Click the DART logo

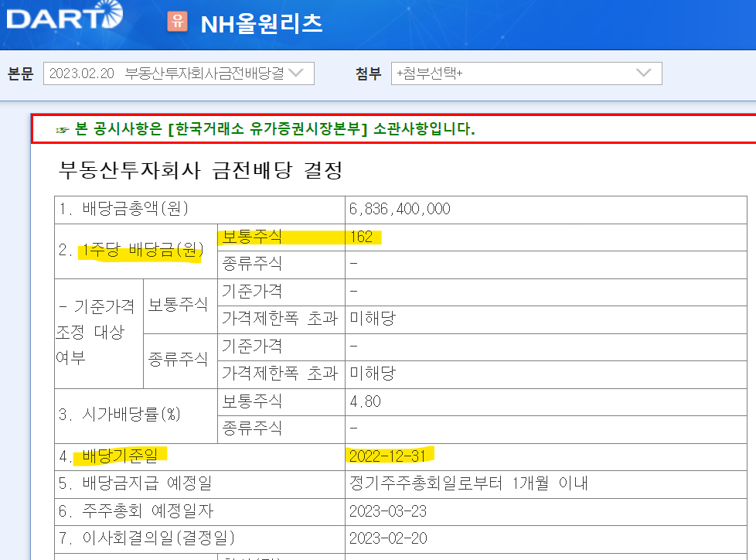pyautogui.click(x=65, y=15)
